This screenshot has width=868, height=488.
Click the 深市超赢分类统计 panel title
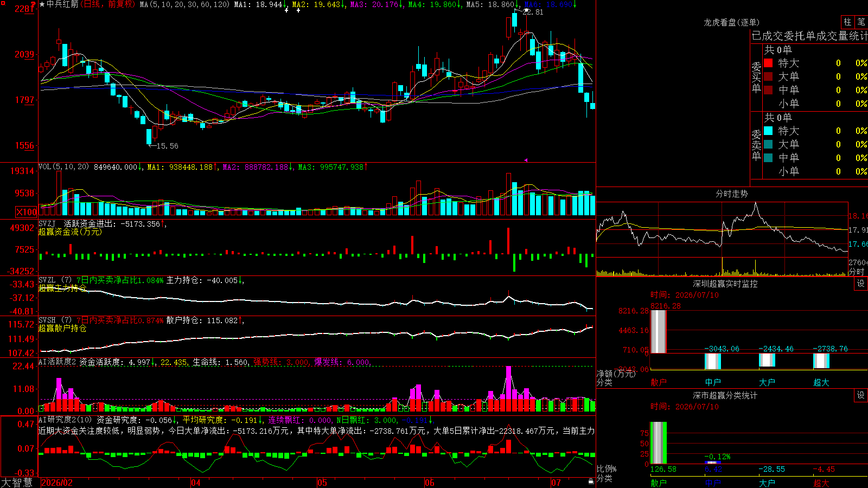click(725, 395)
